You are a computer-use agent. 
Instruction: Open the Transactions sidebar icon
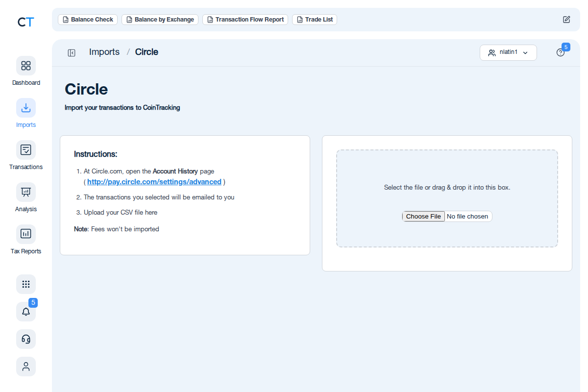pos(26,150)
